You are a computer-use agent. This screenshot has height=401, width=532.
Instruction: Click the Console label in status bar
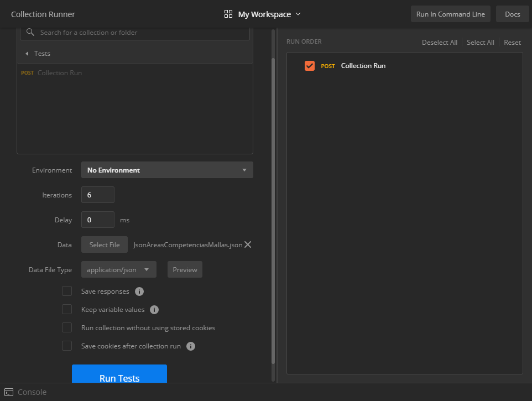tap(32, 392)
